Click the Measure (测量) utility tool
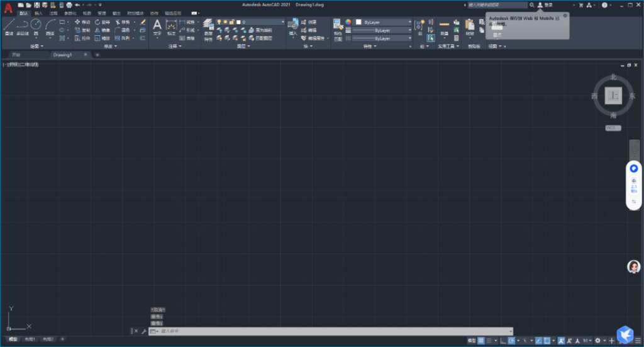The width and height of the screenshot is (644, 347). pos(445,26)
